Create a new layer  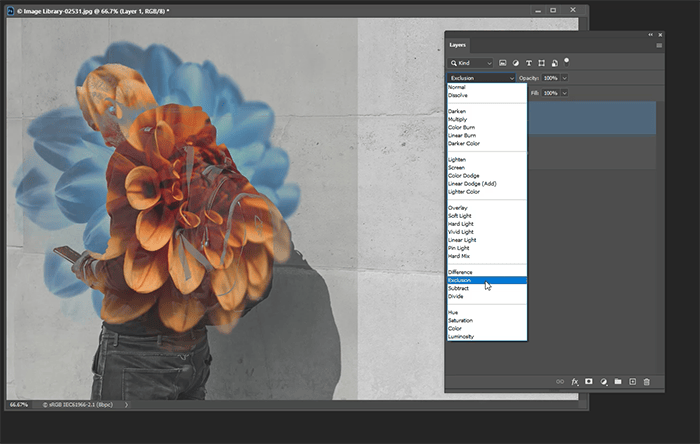[x=632, y=382]
